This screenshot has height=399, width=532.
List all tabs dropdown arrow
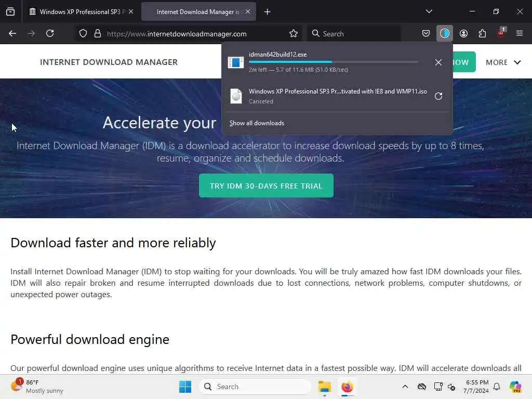click(x=429, y=11)
